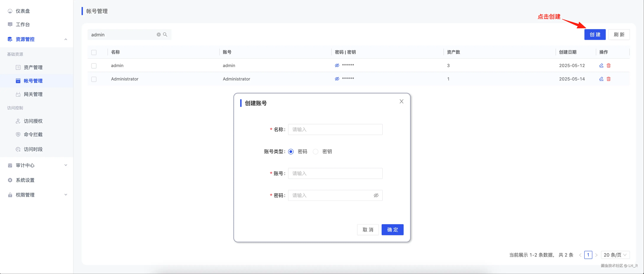Go to 访问授权 in the sidebar

click(33, 121)
